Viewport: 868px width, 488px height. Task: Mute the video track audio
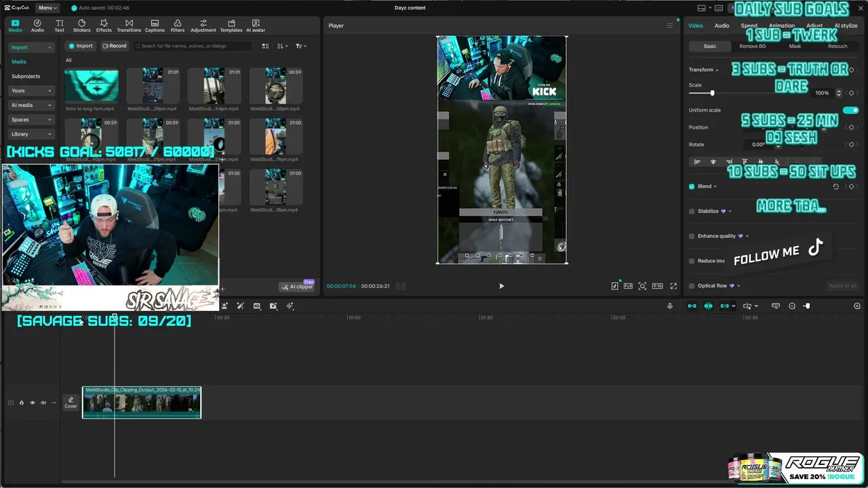pos(43,403)
